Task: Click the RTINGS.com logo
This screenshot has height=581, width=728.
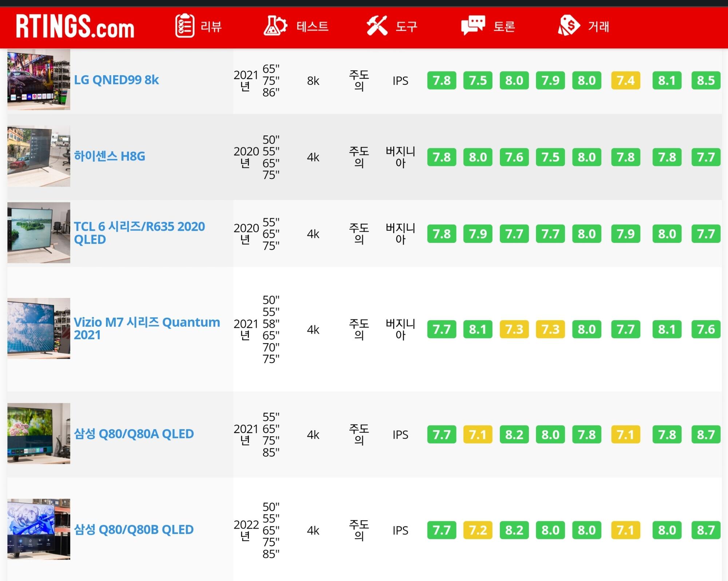Action: click(x=75, y=26)
